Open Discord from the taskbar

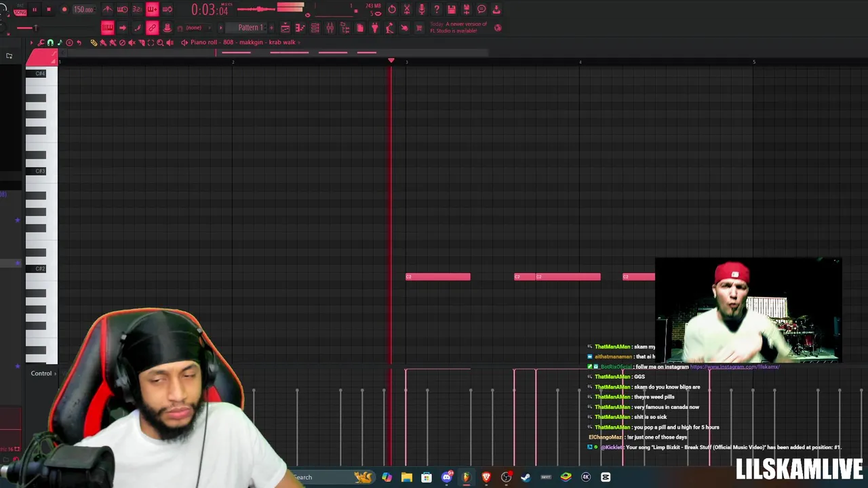(447, 477)
